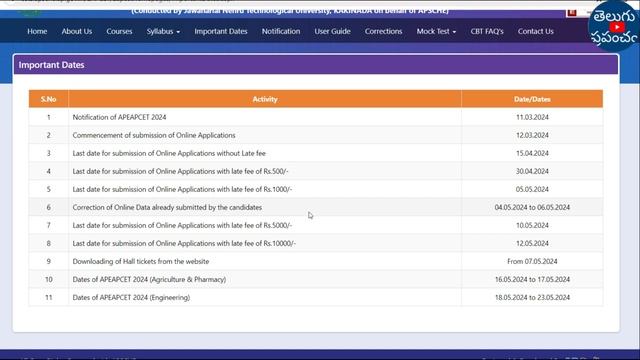Click serial number 6 cell

(49, 207)
